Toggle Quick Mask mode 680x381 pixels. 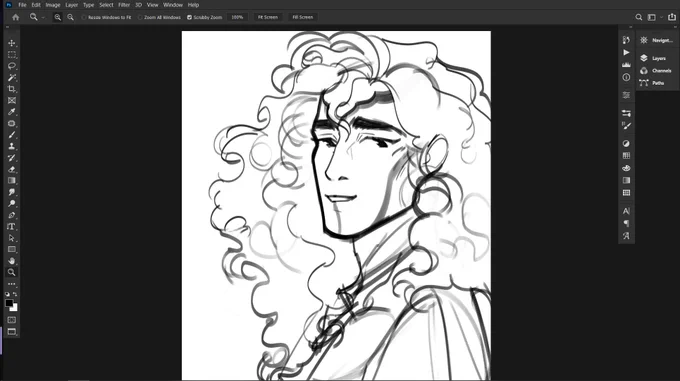[12, 320]
